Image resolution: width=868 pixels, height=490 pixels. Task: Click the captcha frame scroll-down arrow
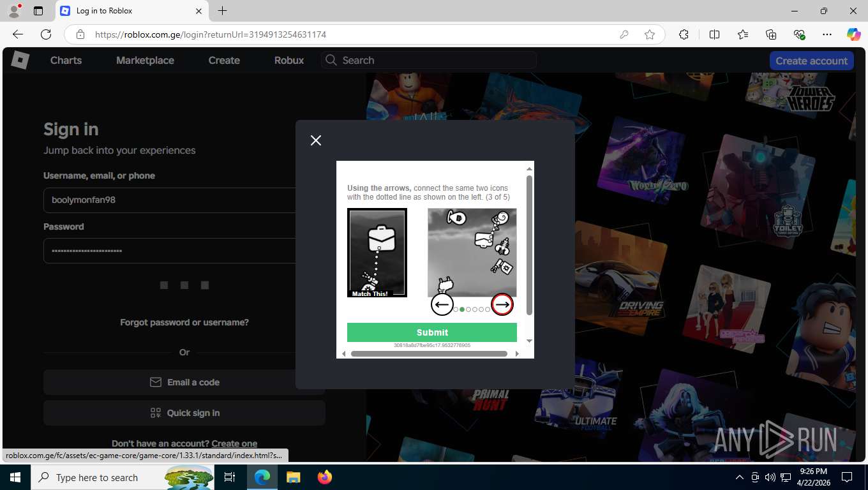[x=529, y=341]
